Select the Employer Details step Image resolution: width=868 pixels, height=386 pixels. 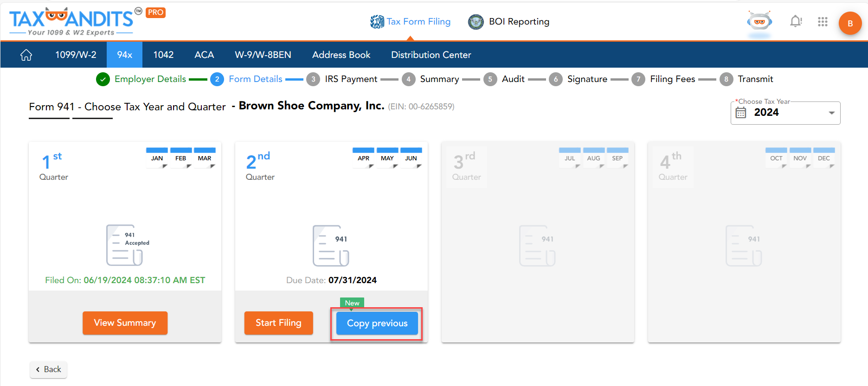tap(150, 79)
